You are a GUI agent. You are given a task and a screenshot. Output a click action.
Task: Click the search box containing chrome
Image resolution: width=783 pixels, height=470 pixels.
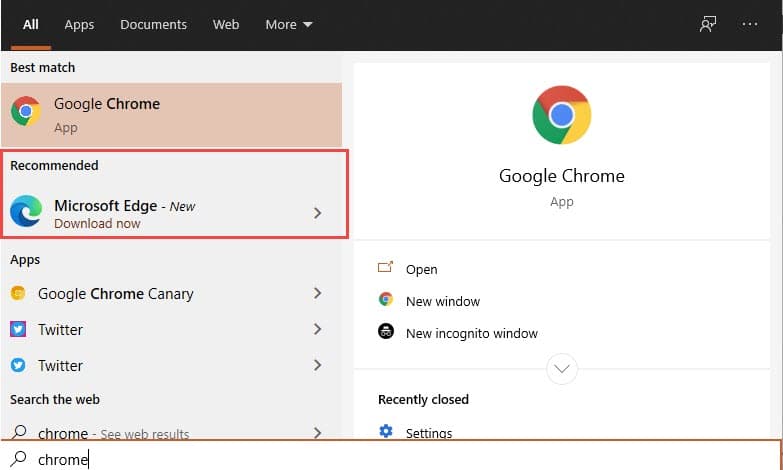(400, 459)
